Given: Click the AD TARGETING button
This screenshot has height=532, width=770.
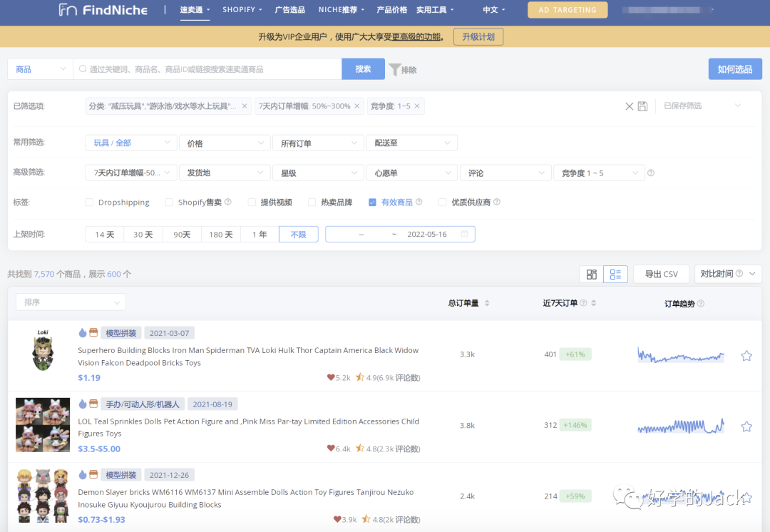Looking at the screenshot, I should coord(568,10).
